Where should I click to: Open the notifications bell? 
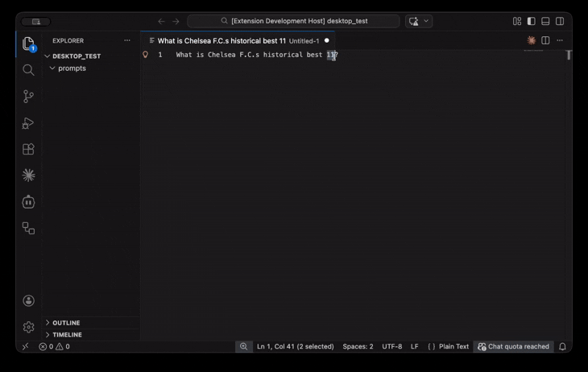point(562,346)
